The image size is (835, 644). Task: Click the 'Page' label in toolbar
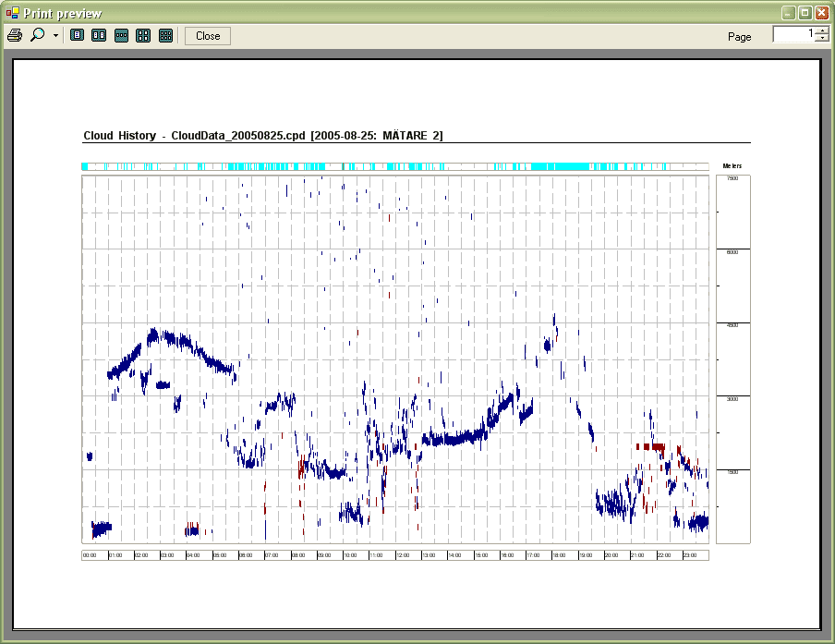(x=739, y=37)
